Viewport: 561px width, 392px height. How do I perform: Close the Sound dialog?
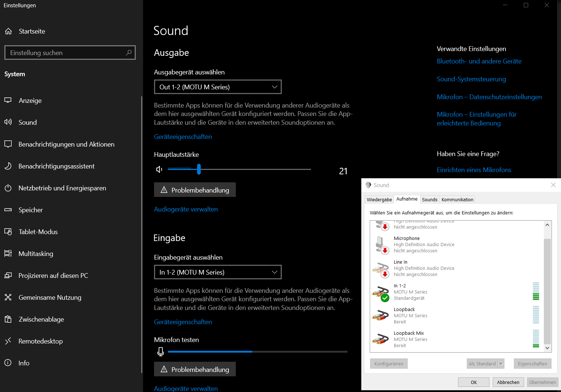coord(553,185)
